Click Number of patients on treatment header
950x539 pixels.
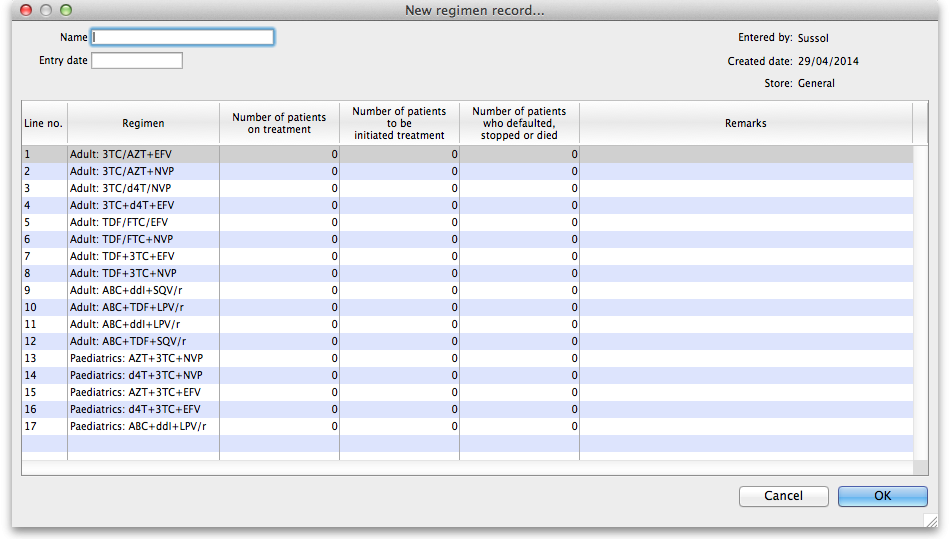point(279,123)
